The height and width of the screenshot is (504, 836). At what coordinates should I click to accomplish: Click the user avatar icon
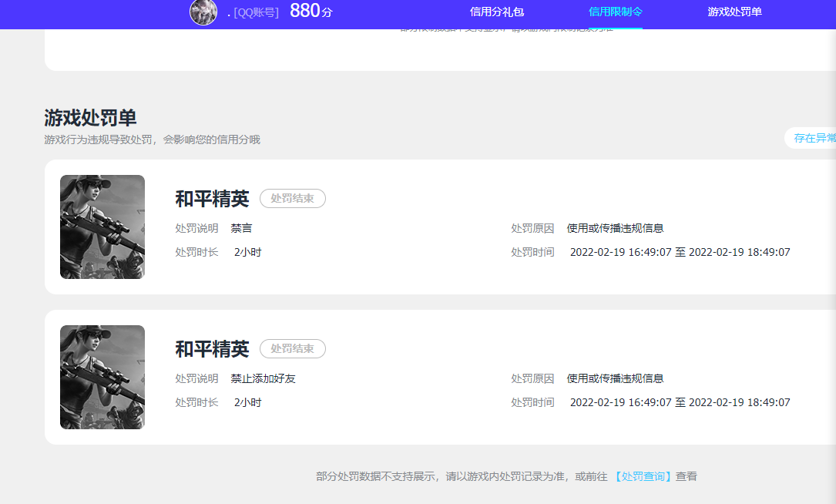[x=203, y=13]
